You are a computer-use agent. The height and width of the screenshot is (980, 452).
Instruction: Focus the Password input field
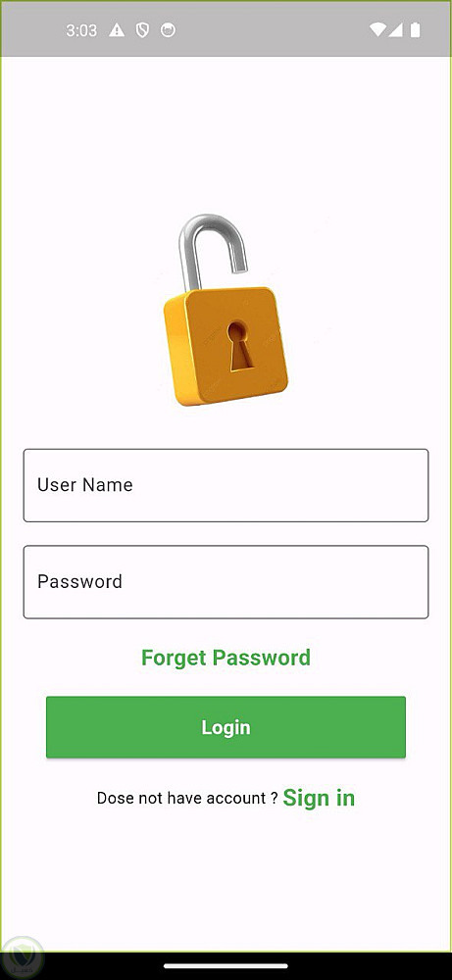[x=226, y=582]
